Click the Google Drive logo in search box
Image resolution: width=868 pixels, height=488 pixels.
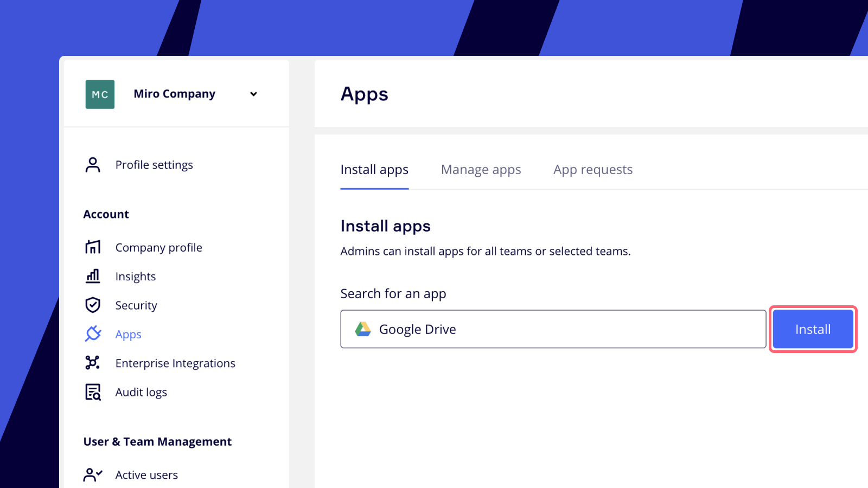pyautogui.click(x=362, y=329)
